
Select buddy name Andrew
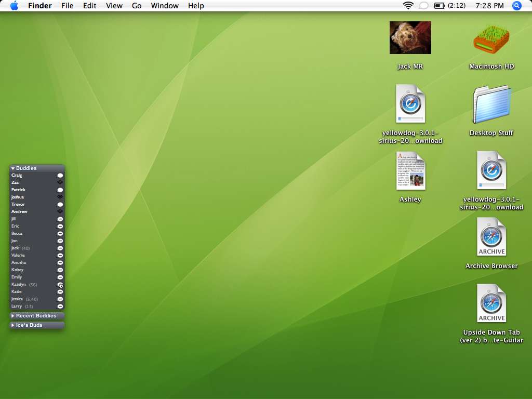click(x=19, y=212)
